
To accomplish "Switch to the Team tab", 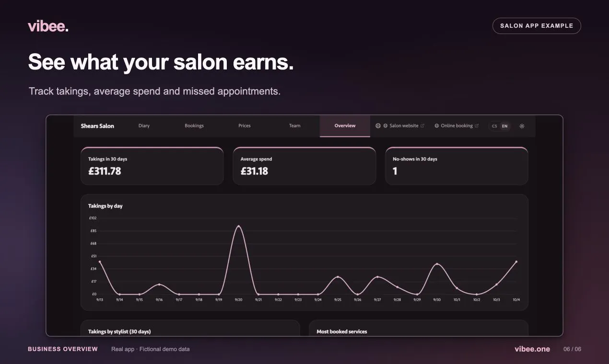I will click(295, 126).
